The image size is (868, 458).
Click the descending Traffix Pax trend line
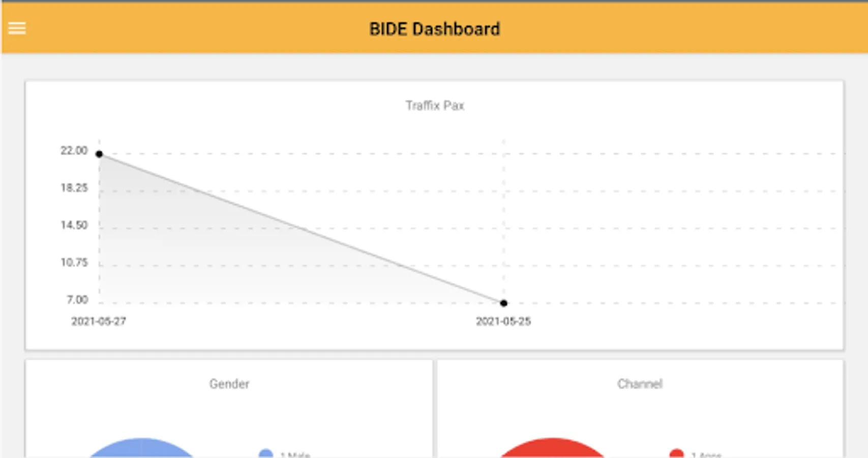[x=301, y=228]
